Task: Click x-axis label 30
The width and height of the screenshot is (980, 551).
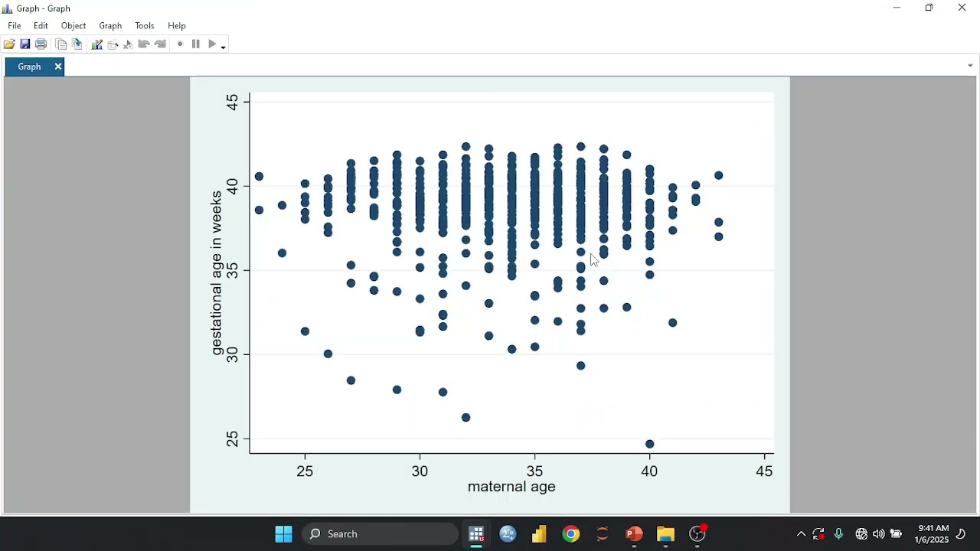Action: click(420, 471)
